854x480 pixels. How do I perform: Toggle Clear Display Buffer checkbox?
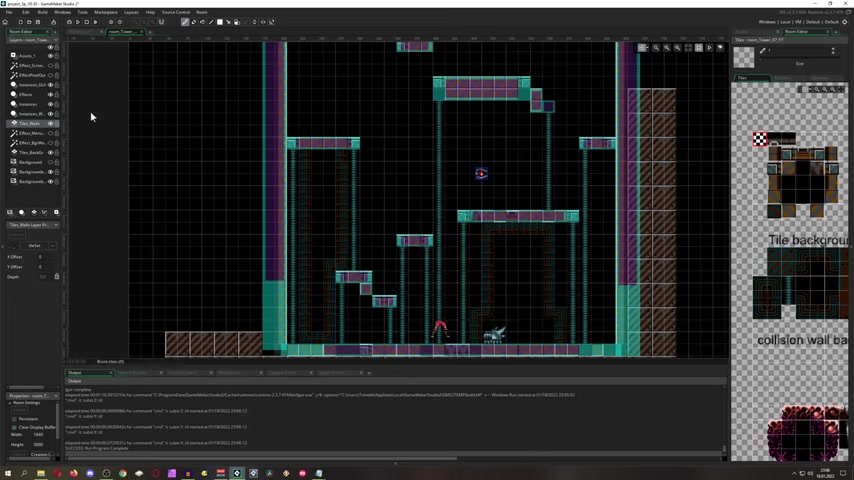[14, 427]
